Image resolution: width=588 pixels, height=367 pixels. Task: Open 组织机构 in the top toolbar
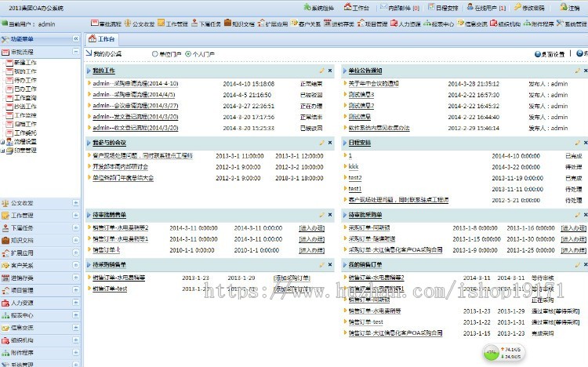click(505, 24)
